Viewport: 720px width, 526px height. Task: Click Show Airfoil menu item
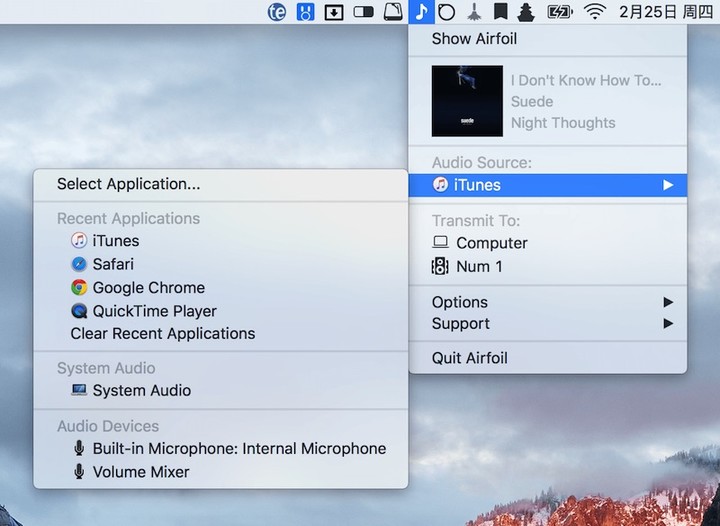click(474, 39)
